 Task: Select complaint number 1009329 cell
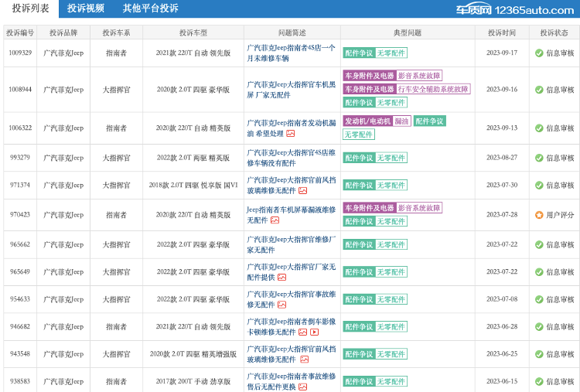click(20, 53)
